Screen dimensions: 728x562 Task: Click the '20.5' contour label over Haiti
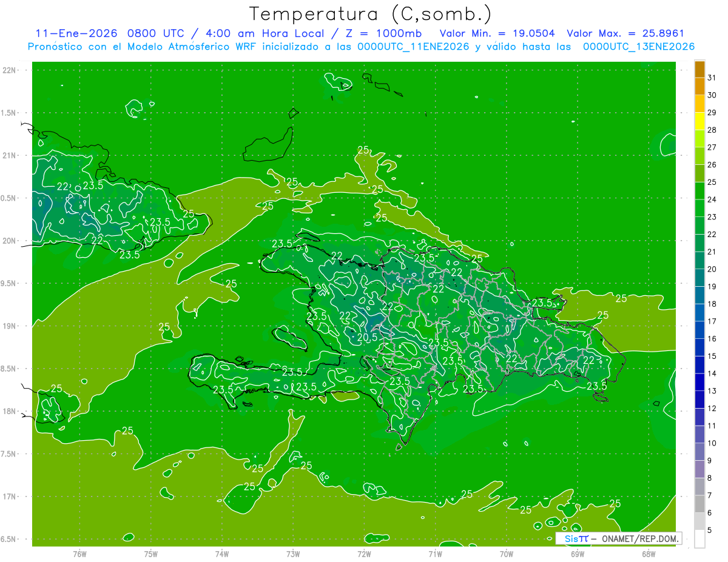coord(368,338)
